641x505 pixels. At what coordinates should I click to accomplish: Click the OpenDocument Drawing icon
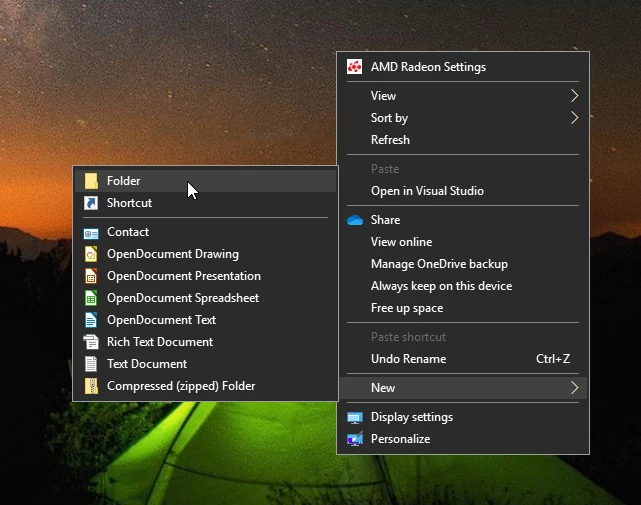[x=91, y=254]
